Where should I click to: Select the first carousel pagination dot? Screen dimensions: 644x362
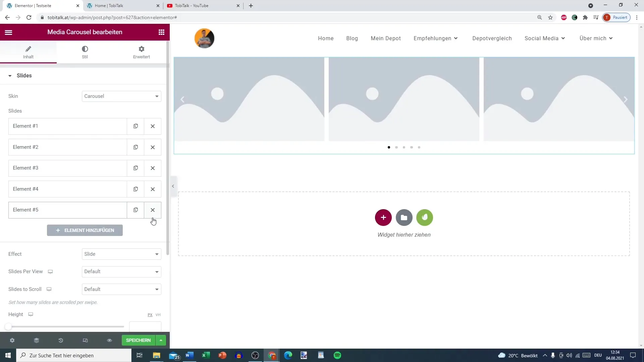coord(389,147)
